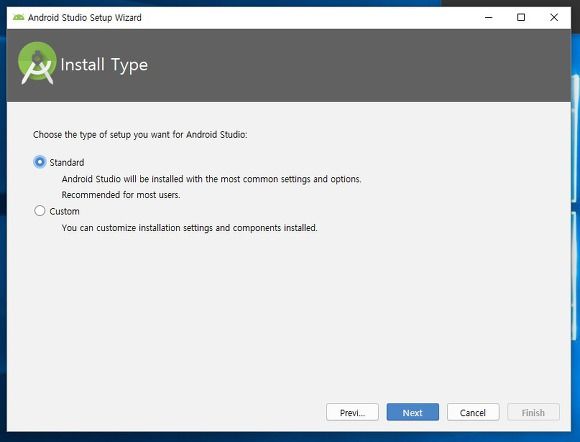Click "You can customize installation settings" description
The height and width of the screenshot is (442, 580).
coord(189,228)
